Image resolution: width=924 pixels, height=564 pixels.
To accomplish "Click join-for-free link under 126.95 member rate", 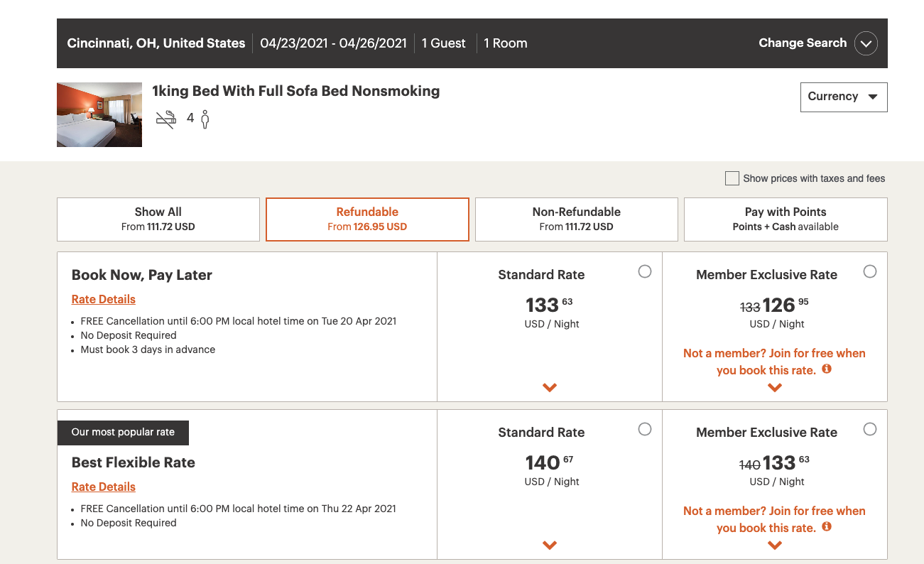I will pos(774,362).
